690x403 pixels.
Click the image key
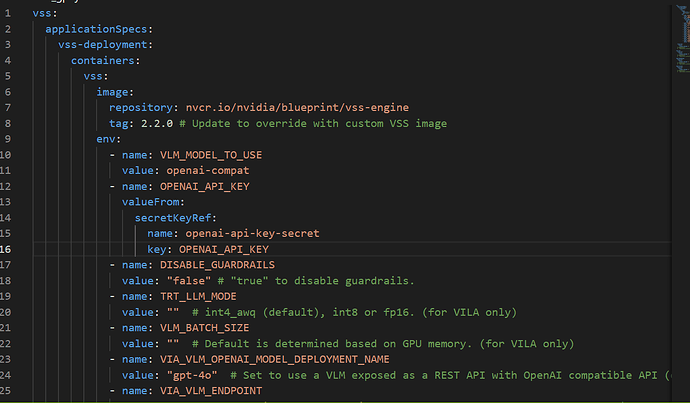[113, 91]
